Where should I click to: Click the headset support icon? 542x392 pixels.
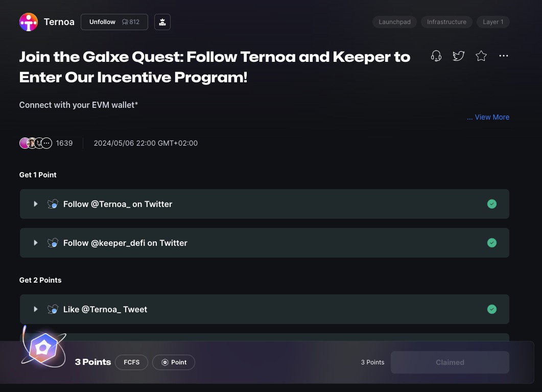coord(436,56)
